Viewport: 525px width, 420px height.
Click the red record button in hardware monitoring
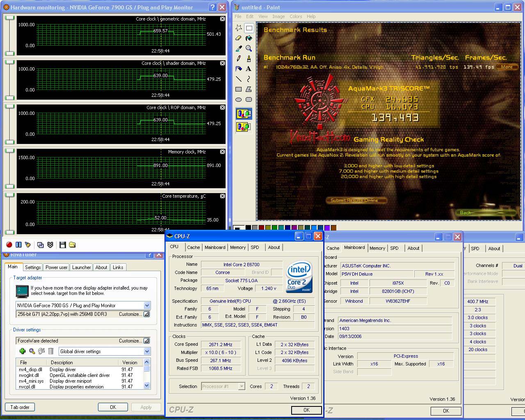point(9,245)
